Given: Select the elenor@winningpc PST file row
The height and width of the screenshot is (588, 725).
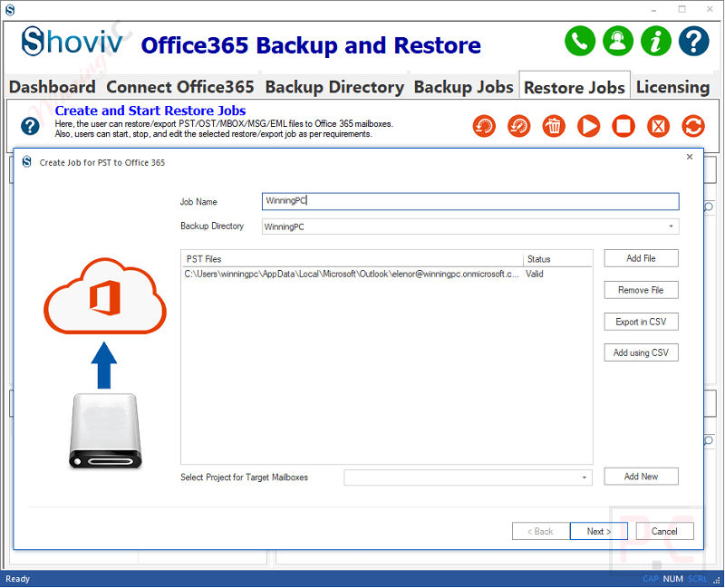Looking at the screenshot, I should [x=387, y=275].
